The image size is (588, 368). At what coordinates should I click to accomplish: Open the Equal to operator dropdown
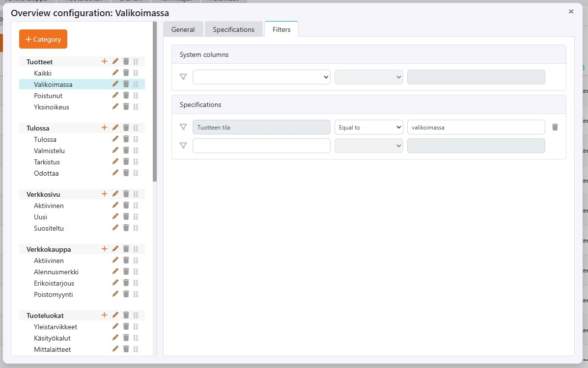pos(368,127)
